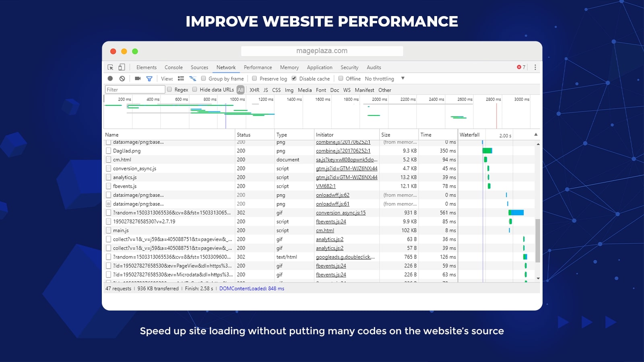Enable the Preserve log checkbox

coord(254,78)
